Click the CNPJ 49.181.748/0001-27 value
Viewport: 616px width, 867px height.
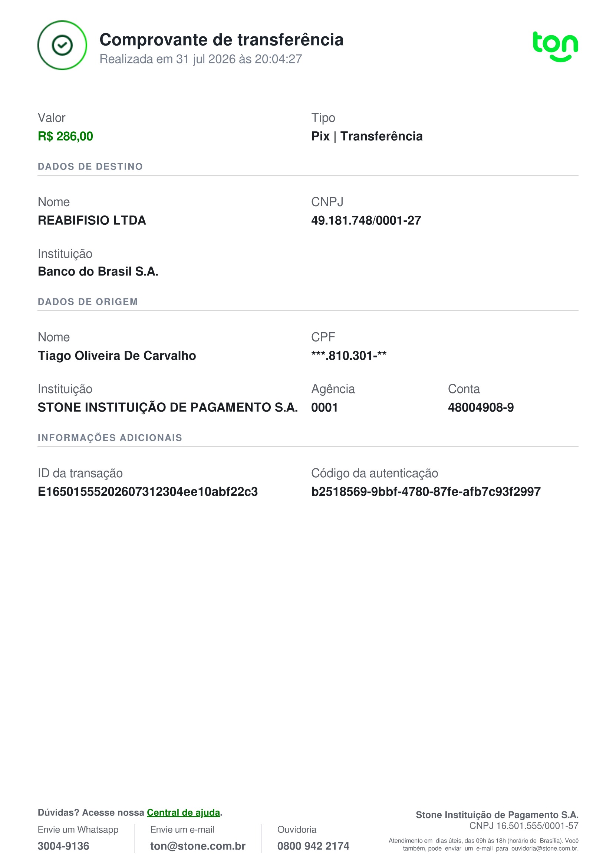point(366,220)
